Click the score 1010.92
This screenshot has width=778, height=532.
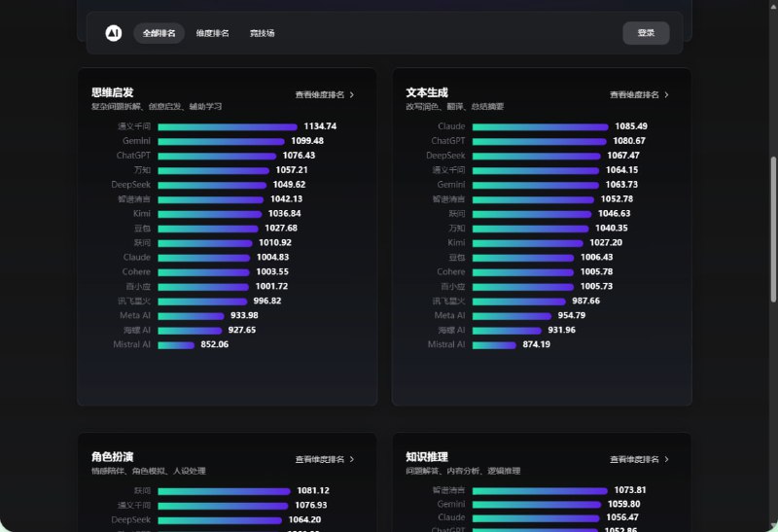275,243
